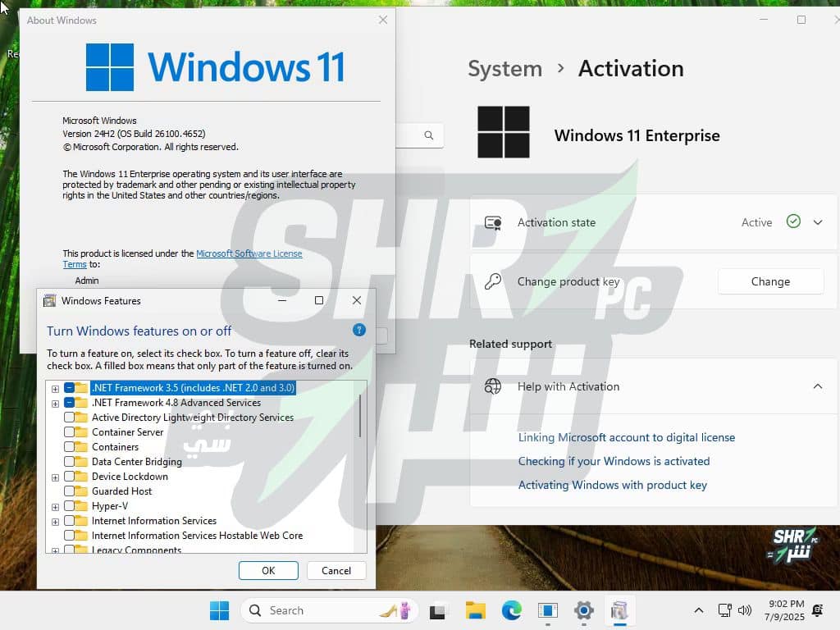The width and height of the screenshot is (840, 630).
Task: Collapse the Help with Activation section
Action: 818,386
